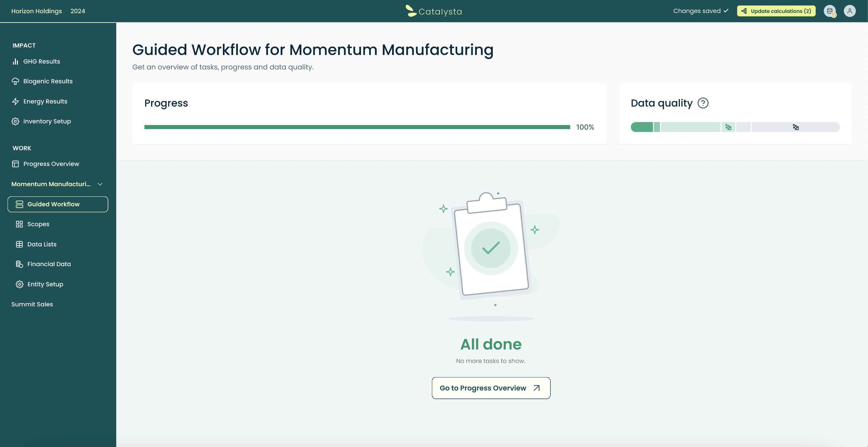Open the 2024 year selector
The width and height of the screenshot is (868, 447).
(78, 11)
